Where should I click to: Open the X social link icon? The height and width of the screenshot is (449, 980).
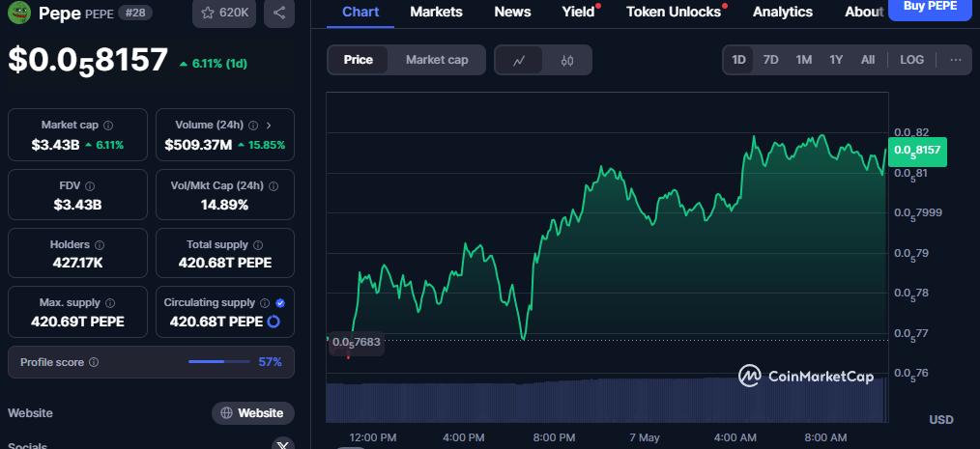point(283,445)
